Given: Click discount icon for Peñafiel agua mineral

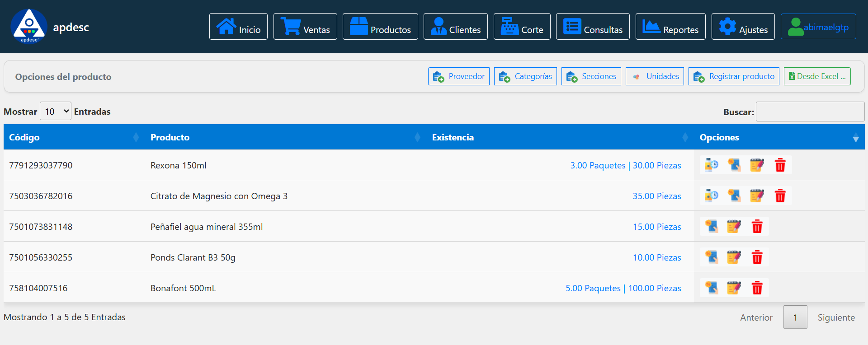Looking at the screenshot, I should 712,226.
